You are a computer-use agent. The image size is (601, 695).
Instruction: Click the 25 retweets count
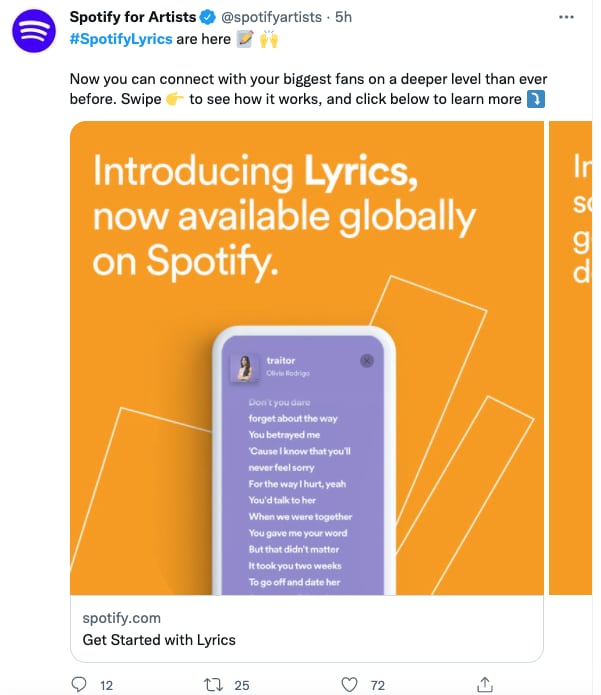tap(241, 684)
